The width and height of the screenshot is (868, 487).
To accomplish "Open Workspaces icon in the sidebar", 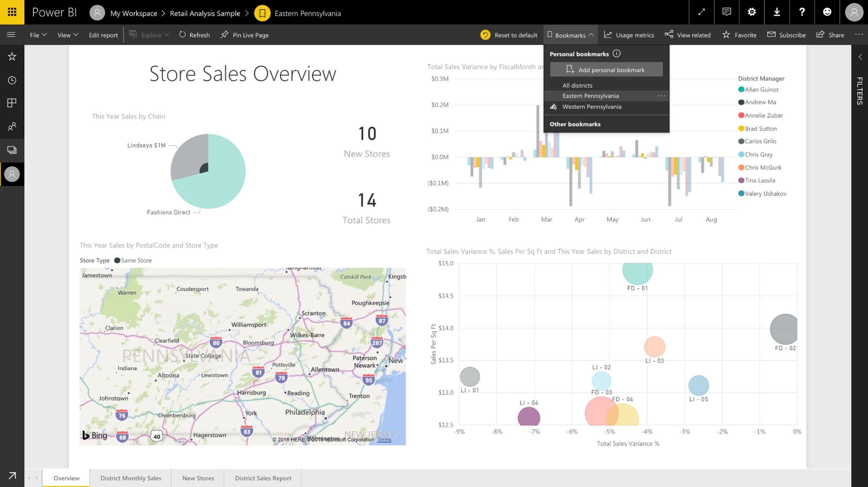I will (x=12, y=150).
